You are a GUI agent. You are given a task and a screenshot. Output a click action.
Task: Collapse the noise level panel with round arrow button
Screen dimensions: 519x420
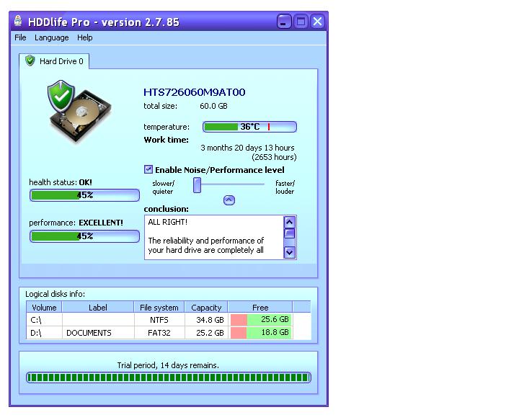(x=229, y=200)
